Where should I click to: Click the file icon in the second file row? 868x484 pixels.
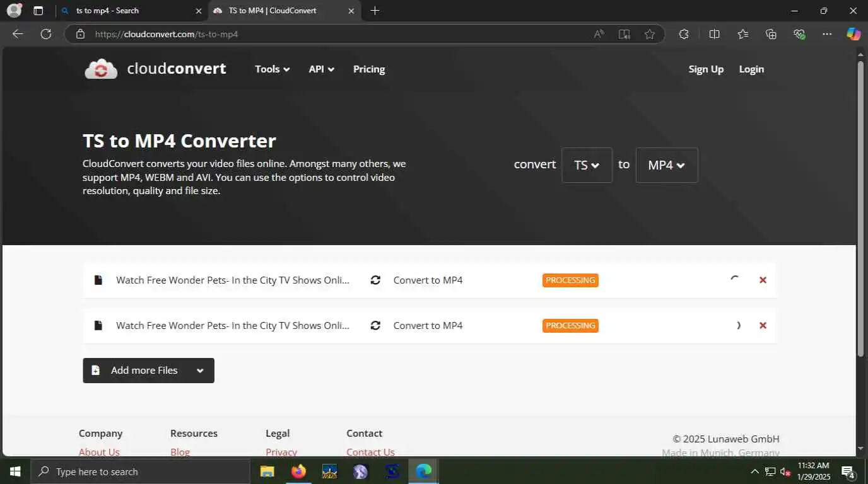pos(98,326)
